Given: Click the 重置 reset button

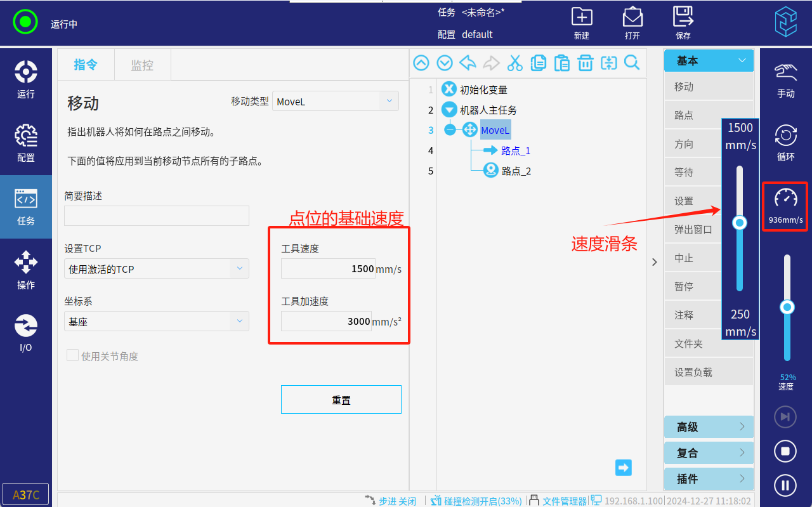Looking at the screenshot, I should [341, 400].
